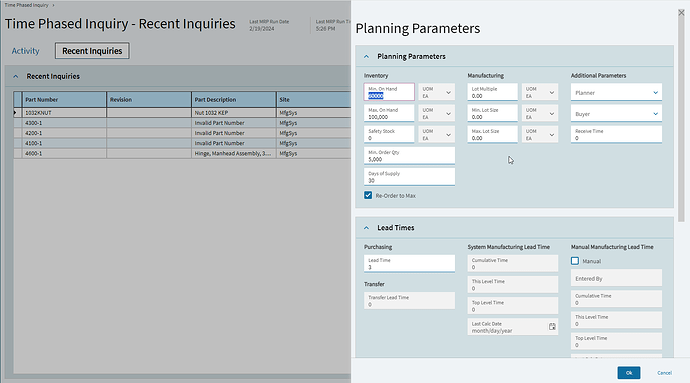
Task: Select the Recent Inquiries tab
Action: pyautogui.click(x=92, y=51)
